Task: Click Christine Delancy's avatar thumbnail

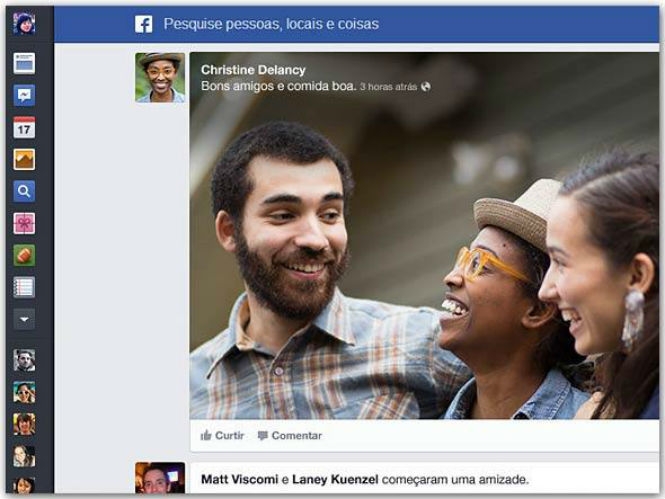Action: tap(160, 77)
